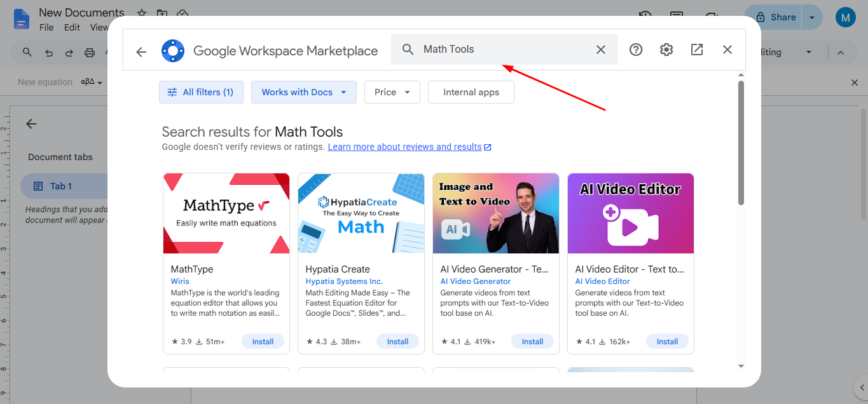Open AI Video Generator developer link
Viewport: 868px width, 404px height.
[x=476, y=281]
